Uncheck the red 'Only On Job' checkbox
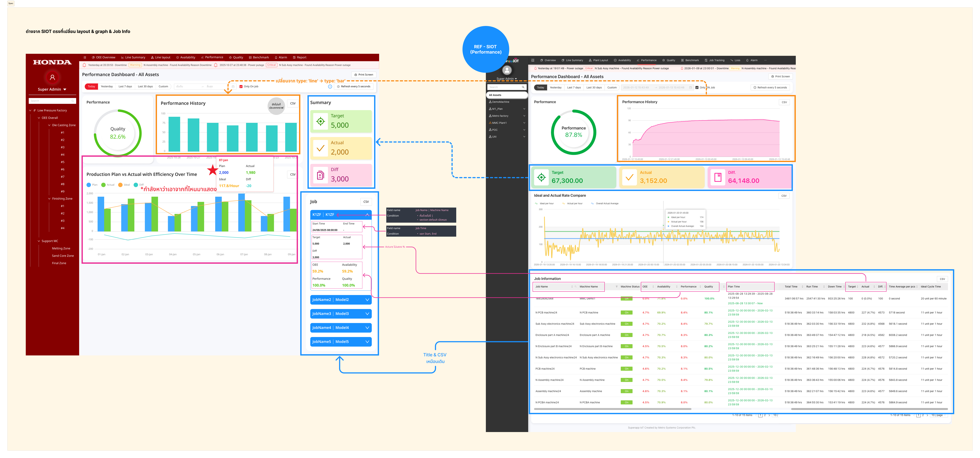 [241, 86]
